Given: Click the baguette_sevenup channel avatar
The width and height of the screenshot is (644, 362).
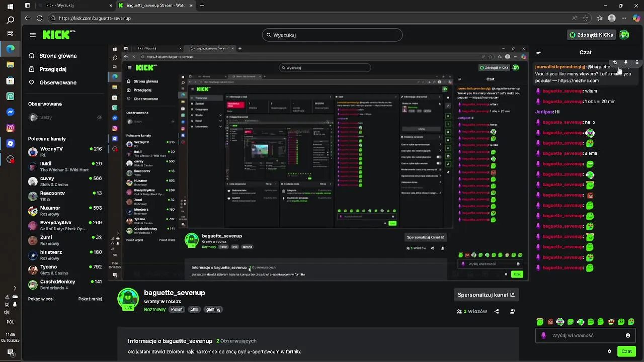Looking at the screenshot, I should pos(128,299).
